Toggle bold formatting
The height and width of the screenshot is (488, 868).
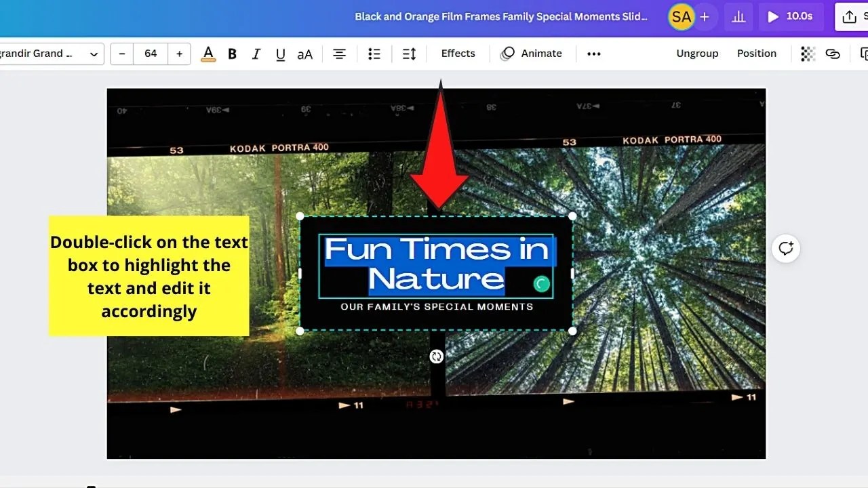point(232,54)
